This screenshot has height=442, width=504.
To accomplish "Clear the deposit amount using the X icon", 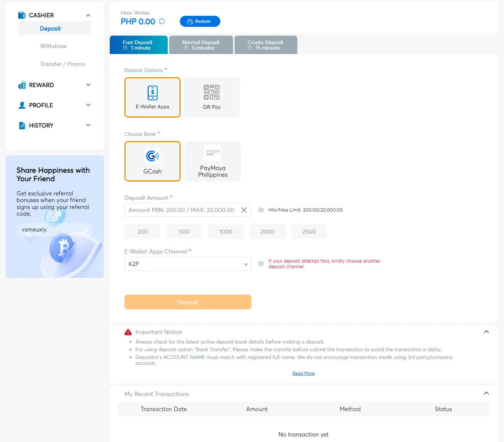I will pos(244,210).
